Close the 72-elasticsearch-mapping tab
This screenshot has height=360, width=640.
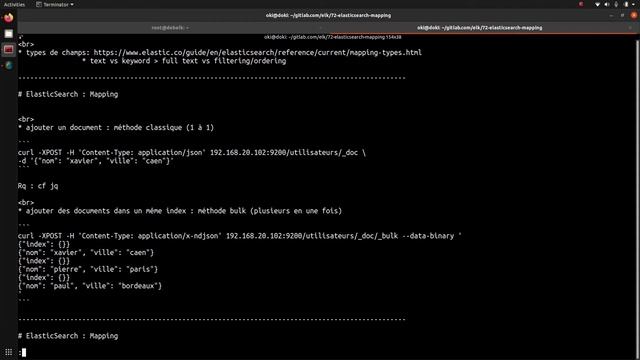coord(630,28)
